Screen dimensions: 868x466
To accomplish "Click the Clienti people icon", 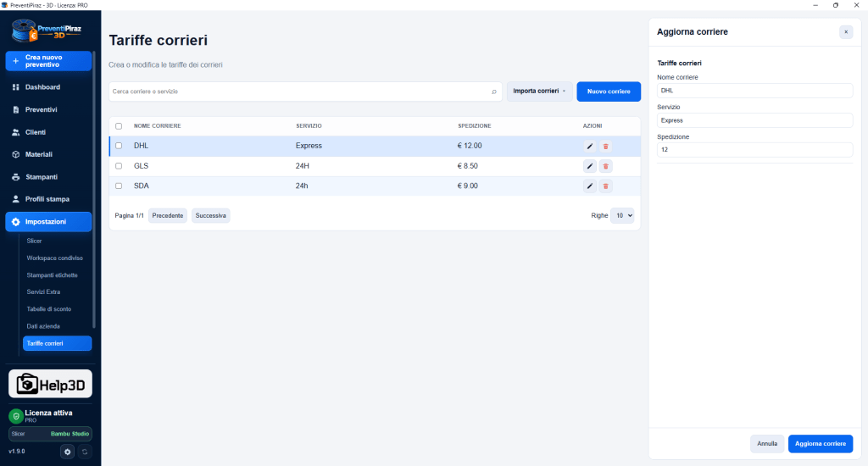I will (x=15, y=132).
